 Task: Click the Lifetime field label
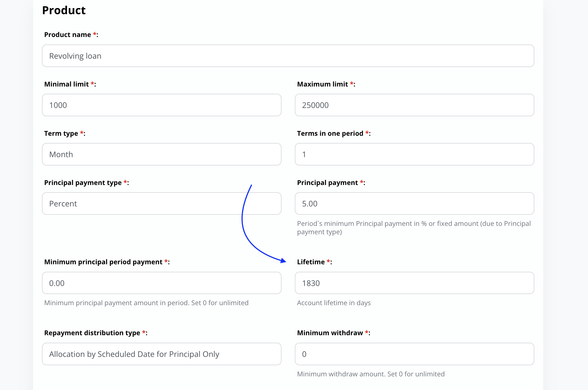(311, 262)
